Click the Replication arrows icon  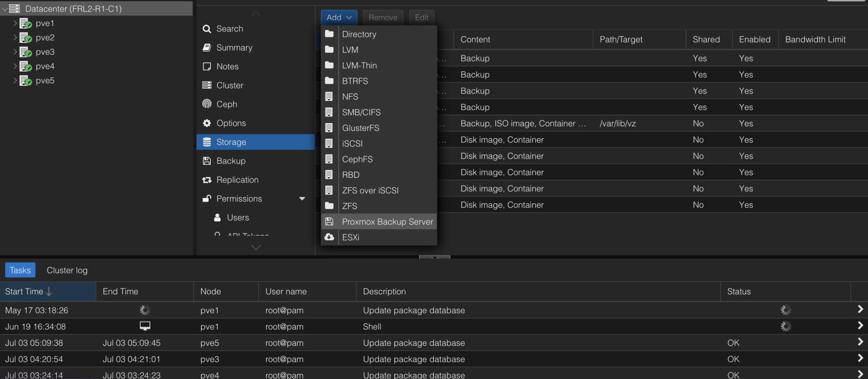[207, 180]
